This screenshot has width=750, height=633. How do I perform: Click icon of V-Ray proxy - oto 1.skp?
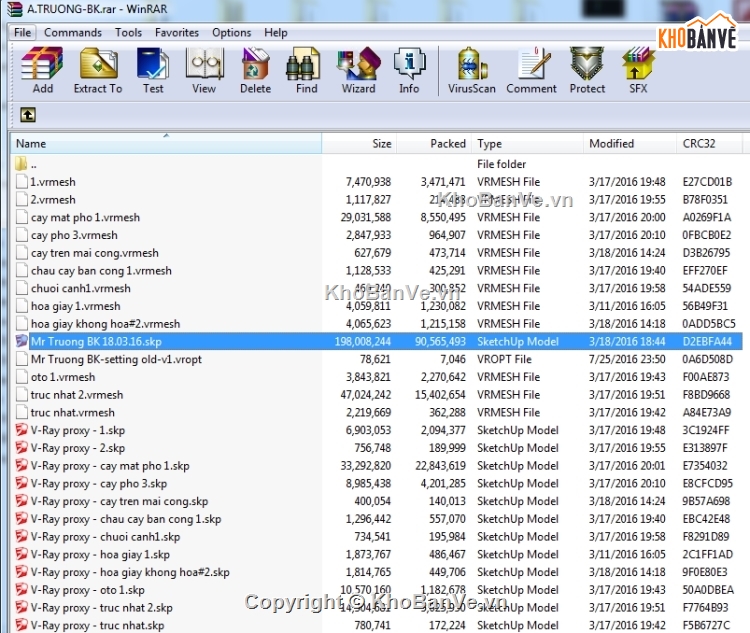coord(22,589)
